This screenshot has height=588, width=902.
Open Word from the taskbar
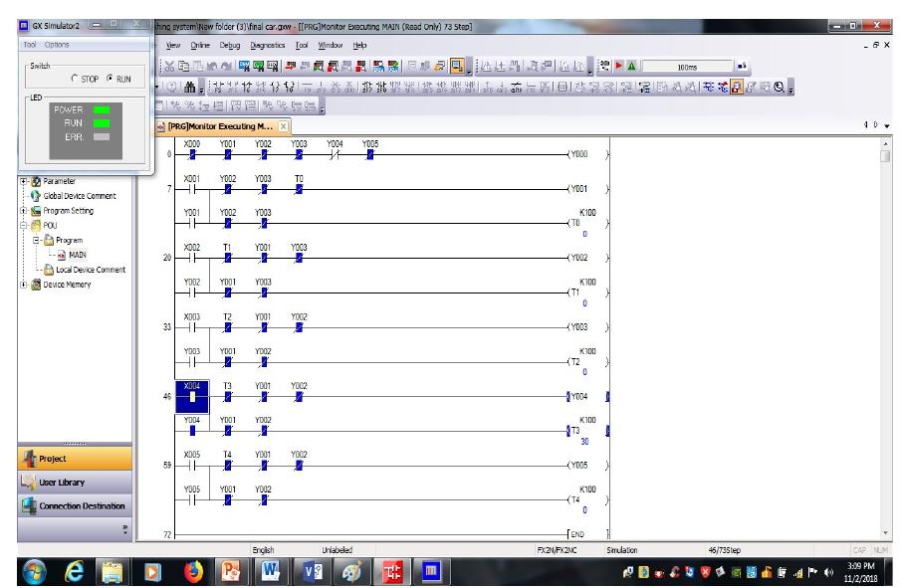click(x=270, y=572)
